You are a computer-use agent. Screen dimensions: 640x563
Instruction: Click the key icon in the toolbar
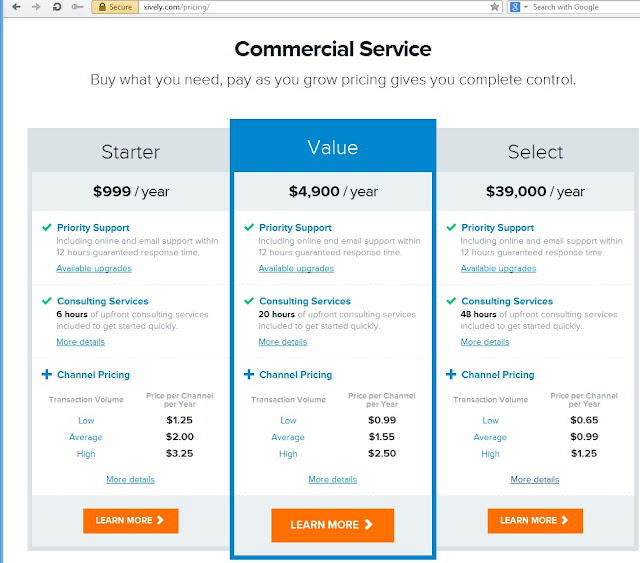coord(78,7)
